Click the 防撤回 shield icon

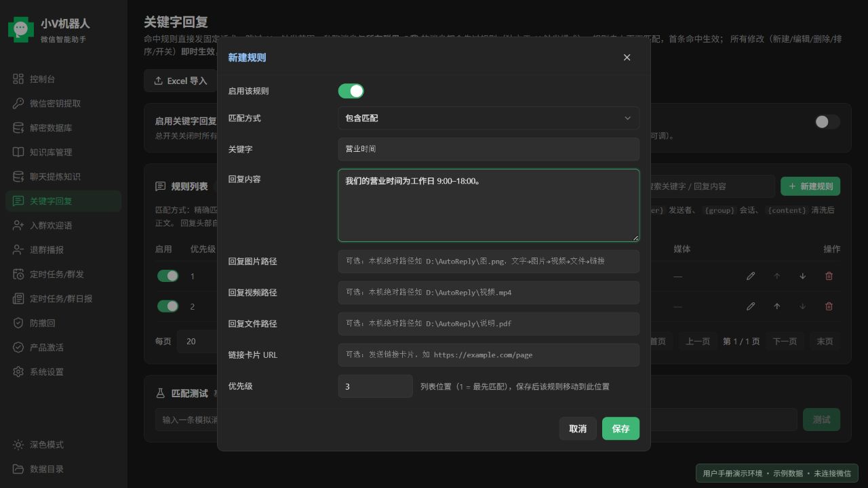click(18, 323)
